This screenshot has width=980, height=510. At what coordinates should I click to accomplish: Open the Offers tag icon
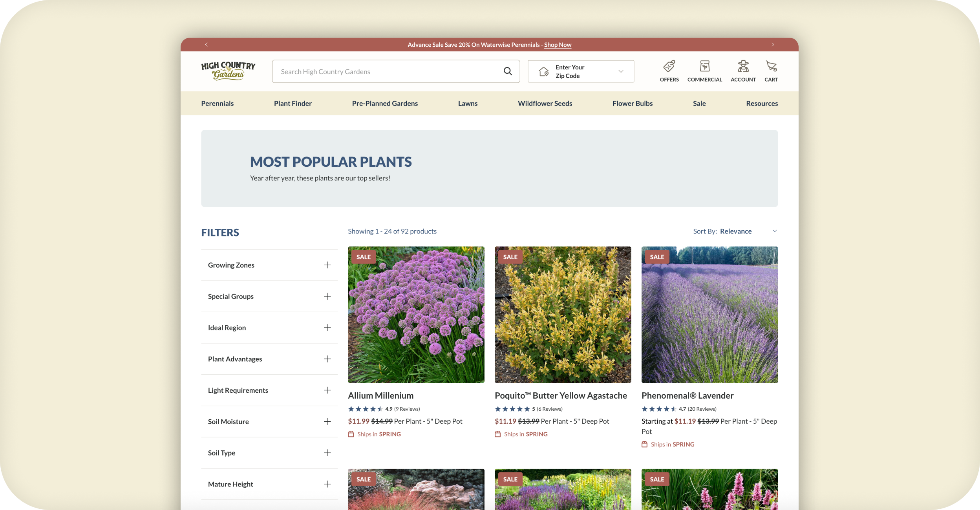pyautogui.click(x=669, y=67)
